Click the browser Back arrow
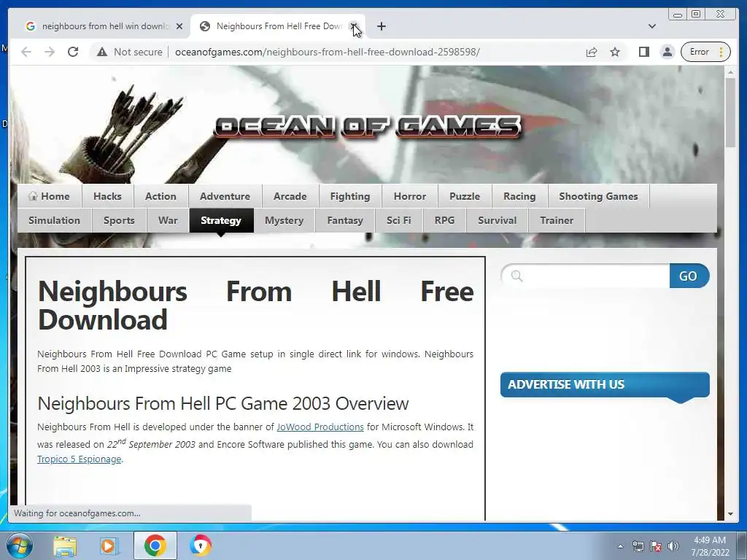747x560 pixels. (26, 52)
